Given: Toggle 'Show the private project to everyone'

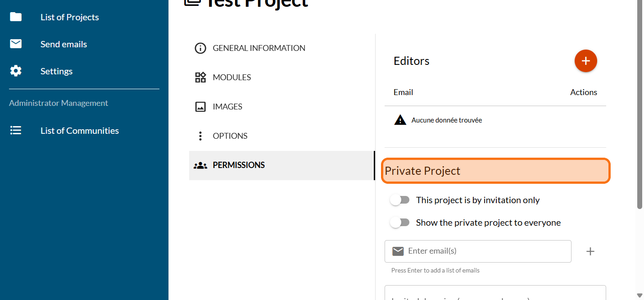Looking at the screenshot, I should 400,223.
